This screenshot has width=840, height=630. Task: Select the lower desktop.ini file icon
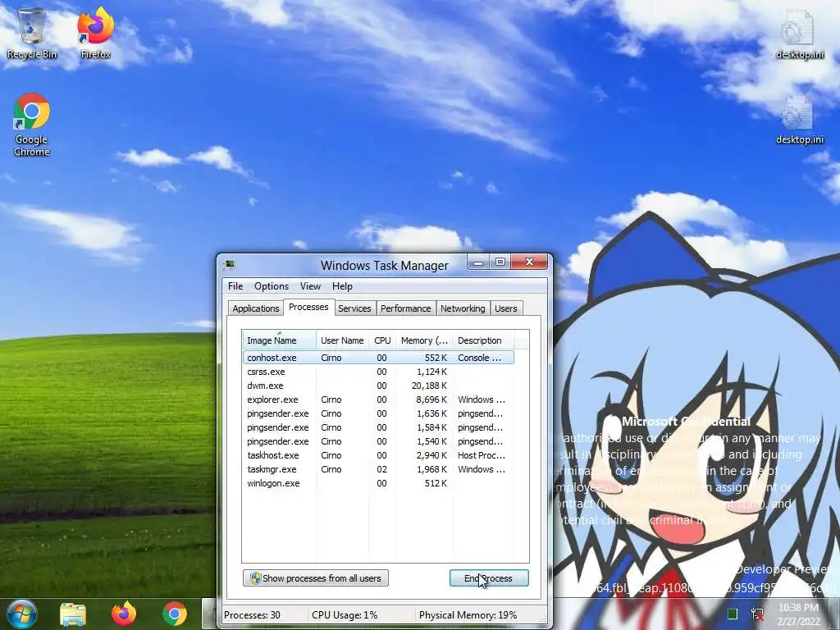coord(799,120)
